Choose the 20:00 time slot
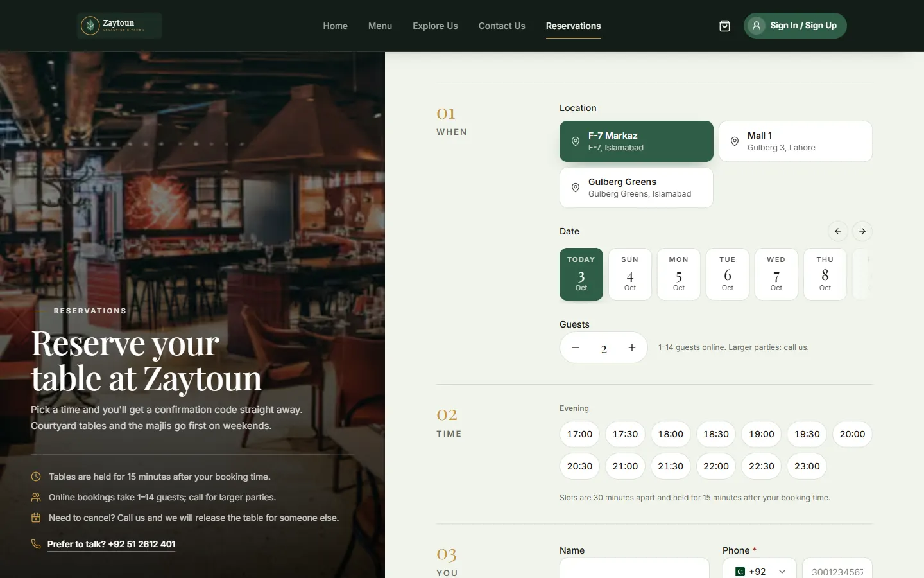 pyautogui.click(x=852, y=434)
